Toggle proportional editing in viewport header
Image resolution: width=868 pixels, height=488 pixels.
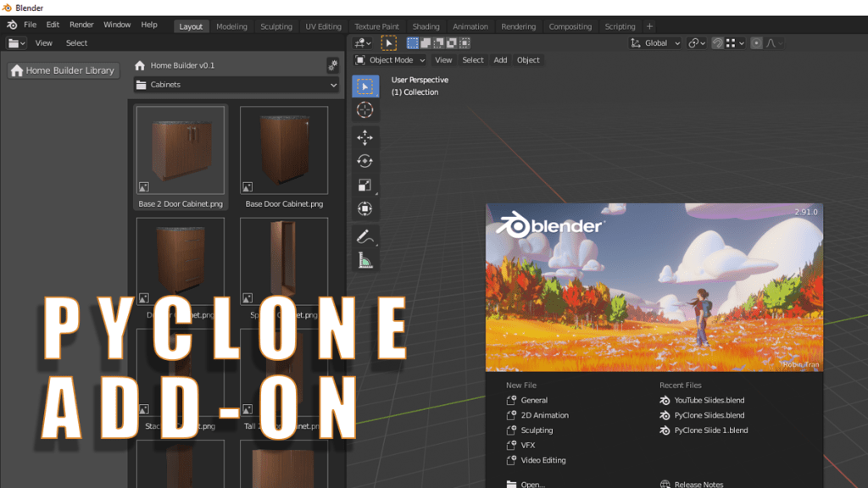tap(756, 43)
